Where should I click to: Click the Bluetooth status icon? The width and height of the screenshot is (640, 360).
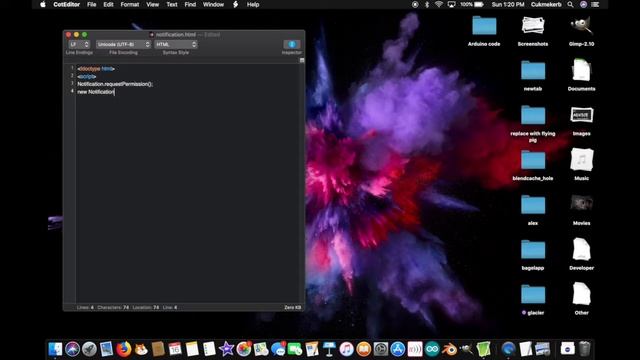(x=427, y=4)
